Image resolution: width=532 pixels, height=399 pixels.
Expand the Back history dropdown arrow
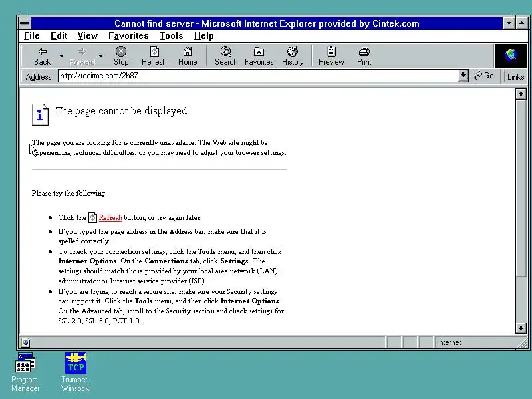61,56
